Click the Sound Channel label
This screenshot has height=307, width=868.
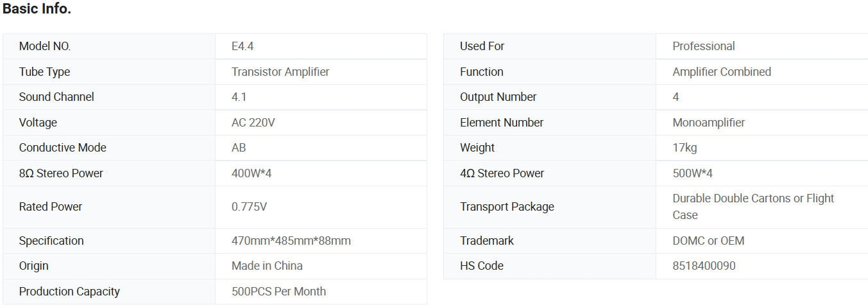(x=56, y=97)
